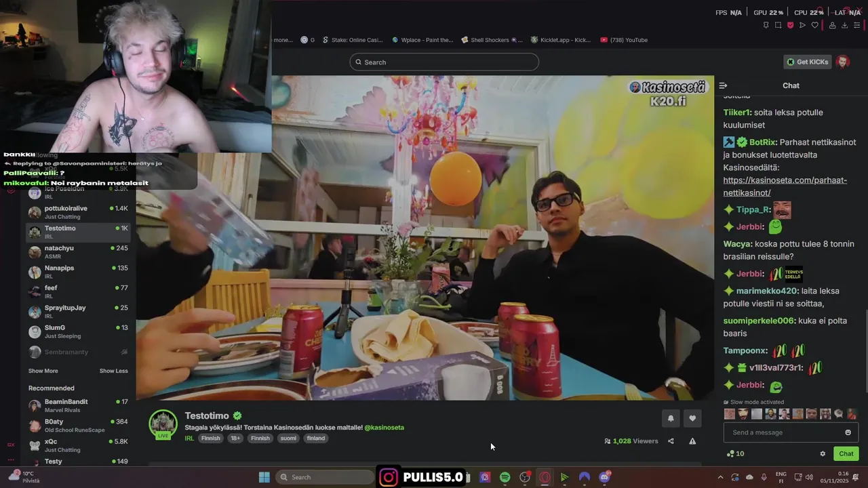Open SlumG Just Sleeping channel

(78, 331)
